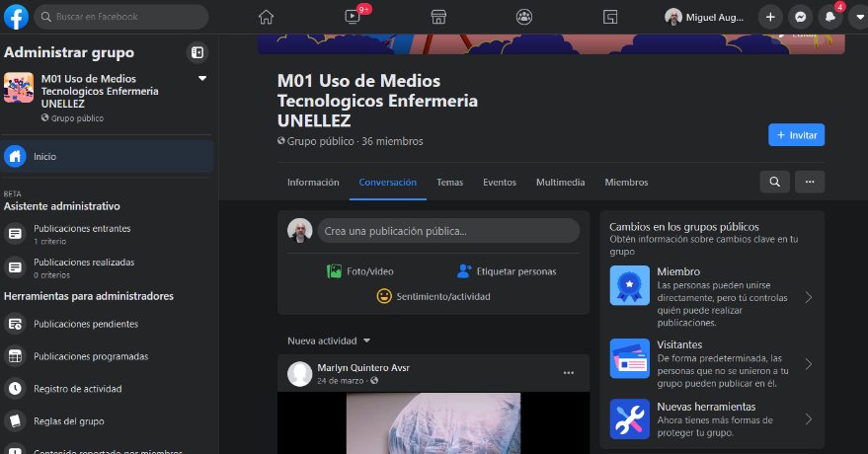Click the Nuevas herramientas tools icon
The width and height of the screenshot is (868, 454).
pos(629,419)
